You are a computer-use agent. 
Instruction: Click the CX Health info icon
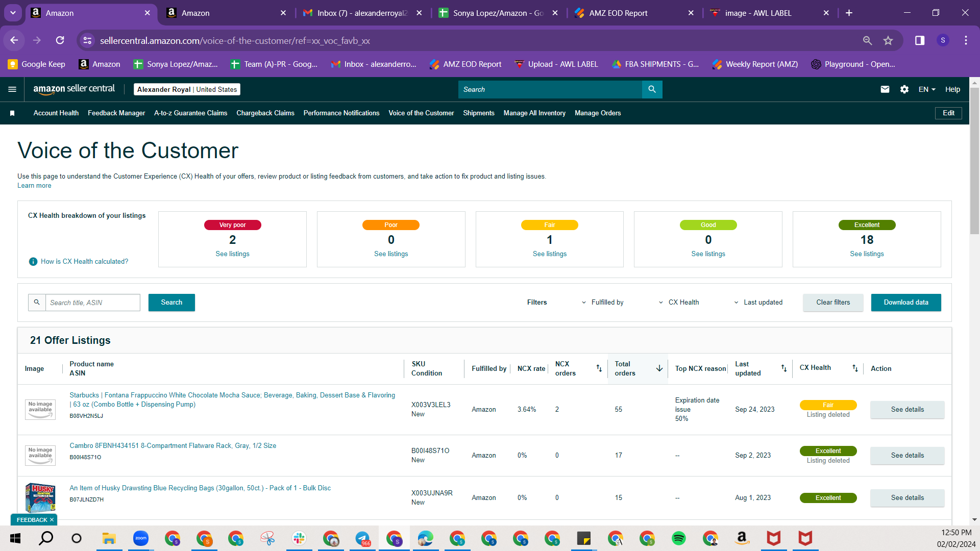click(x=33, y=262)
